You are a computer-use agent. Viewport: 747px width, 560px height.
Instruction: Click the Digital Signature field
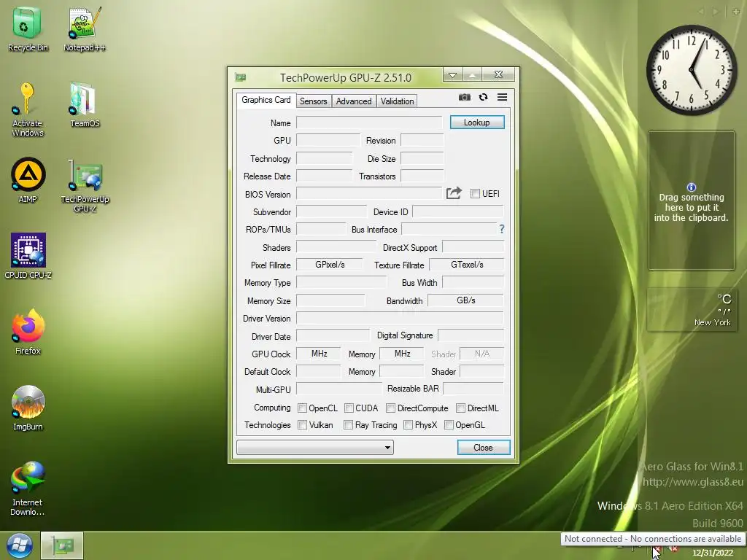471,335
